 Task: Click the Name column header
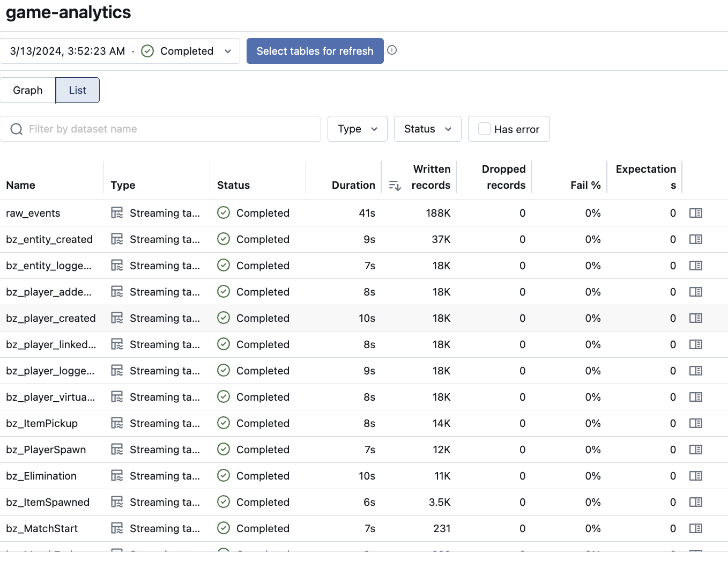tap(21, 185)
